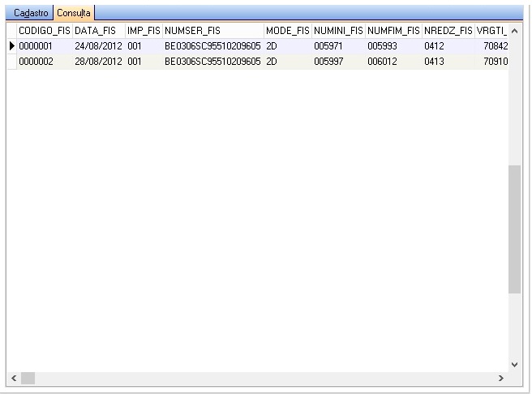Click the MODE_FIS column header
The height and width of the screenshot is (394, 532).
click(287, 31)
